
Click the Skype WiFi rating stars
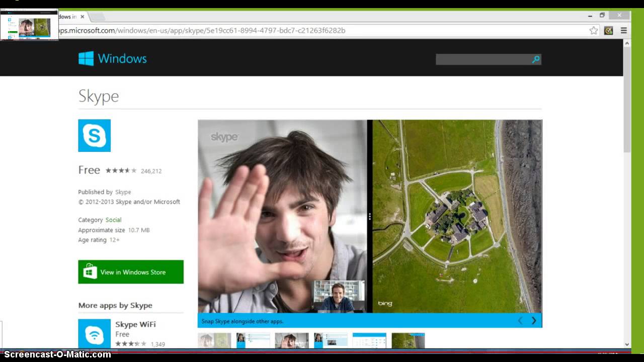click(131, 344)
